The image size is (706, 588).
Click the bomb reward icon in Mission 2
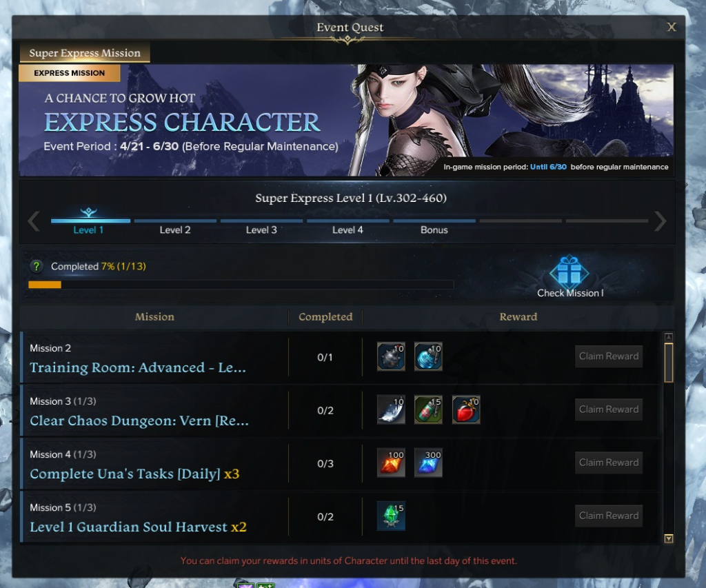click(x=391, y=356)
